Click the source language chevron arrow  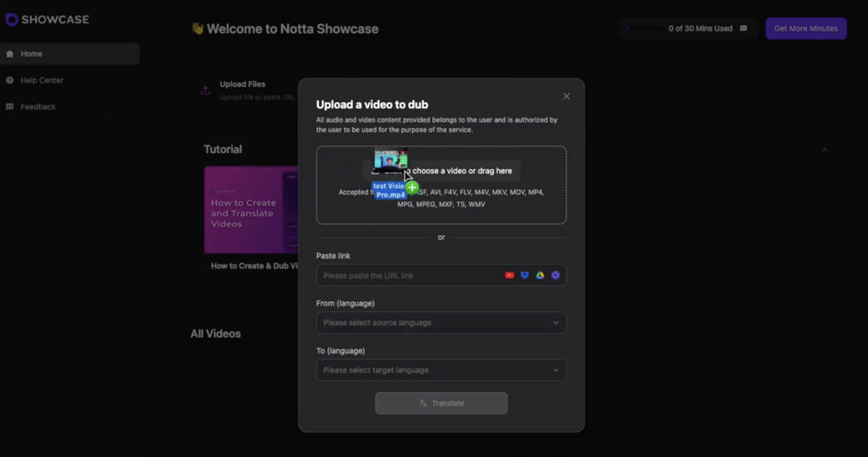pyautogui.click(x=556, y=323)
